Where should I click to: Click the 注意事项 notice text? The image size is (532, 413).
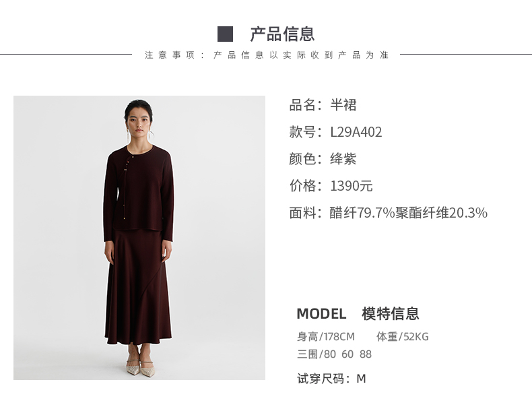[267, 55]
